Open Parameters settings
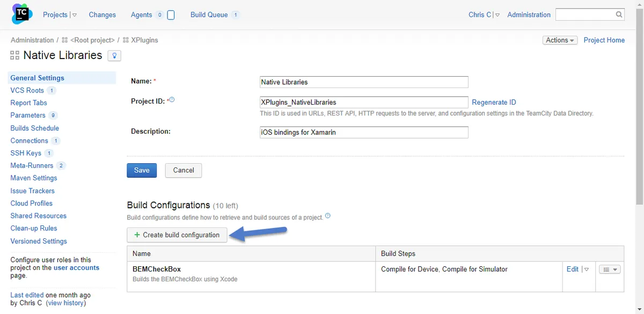The image size is (644, 314). point(28,115)
